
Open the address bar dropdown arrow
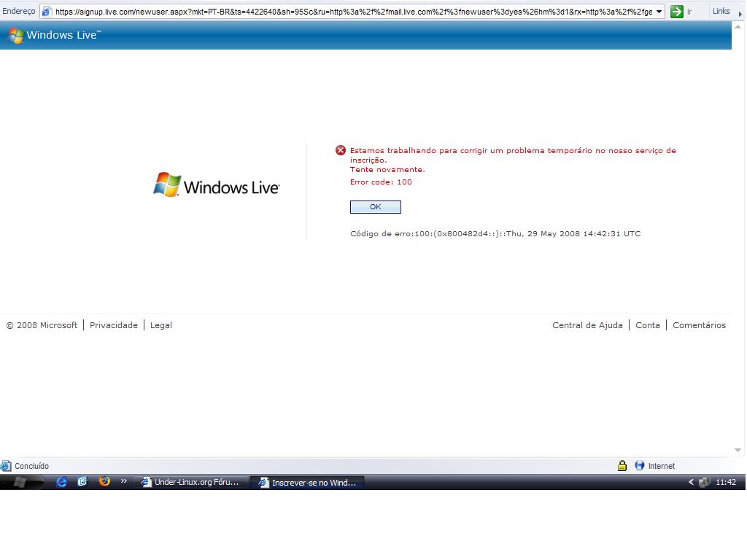[659, 12]
